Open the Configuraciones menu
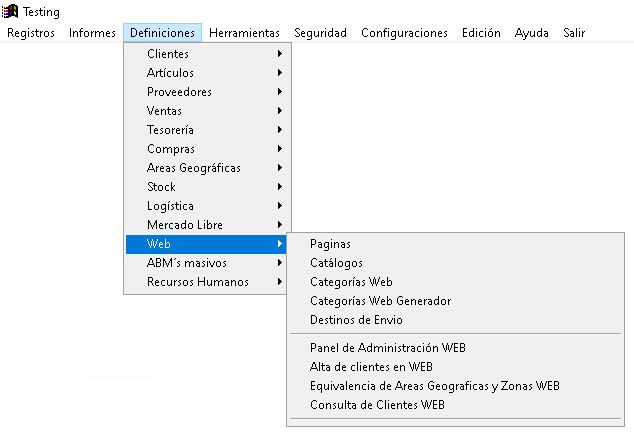The image size is (634, 434). tap(404, 33)
